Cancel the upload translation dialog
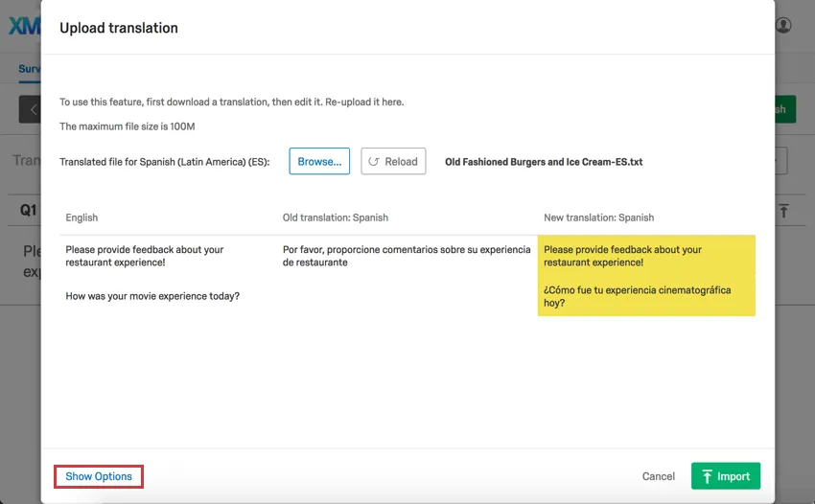Viewport: 815px width, 504px height. coord(658,476)
